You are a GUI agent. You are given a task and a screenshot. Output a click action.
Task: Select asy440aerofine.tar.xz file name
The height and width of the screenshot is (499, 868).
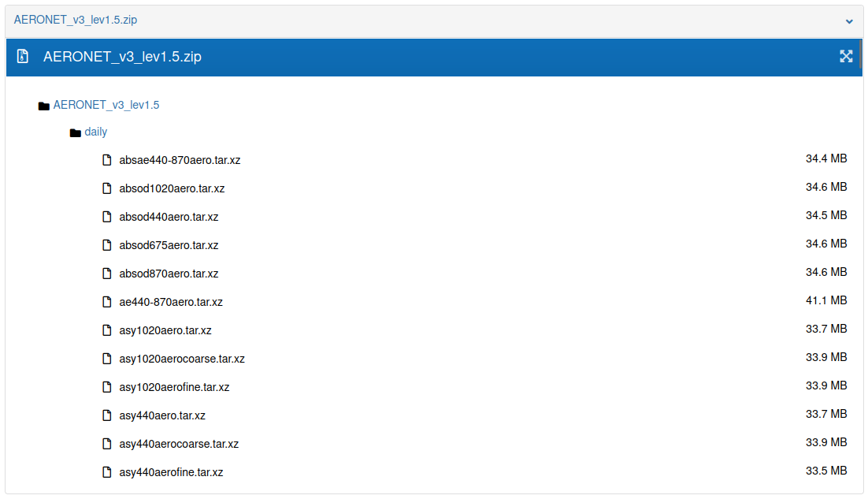(171, 472)
